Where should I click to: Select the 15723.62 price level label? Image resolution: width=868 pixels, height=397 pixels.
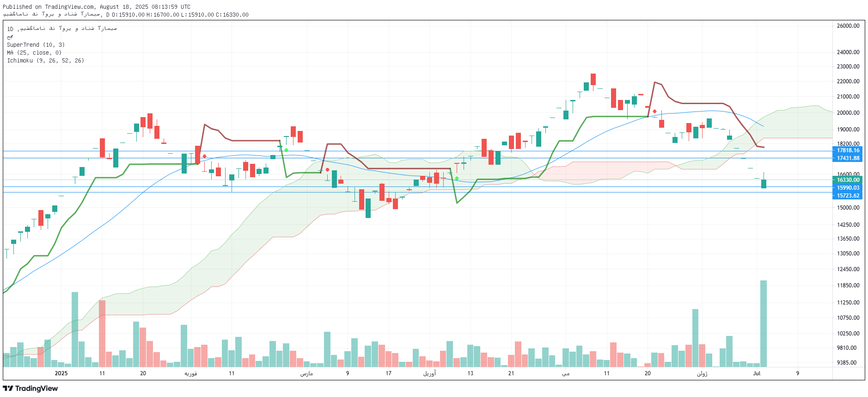(x=848, y=196)
